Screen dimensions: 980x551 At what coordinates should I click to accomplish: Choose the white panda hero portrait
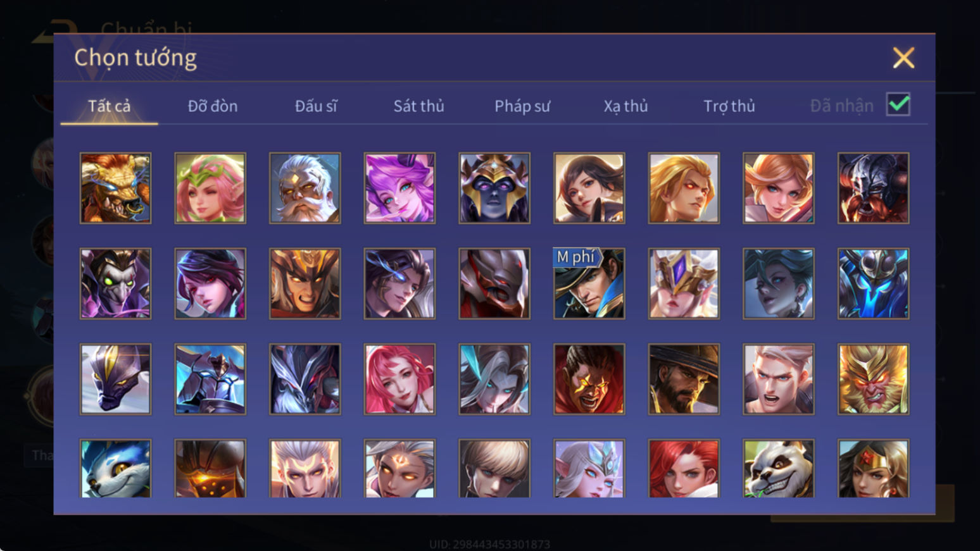coord(779,469)
